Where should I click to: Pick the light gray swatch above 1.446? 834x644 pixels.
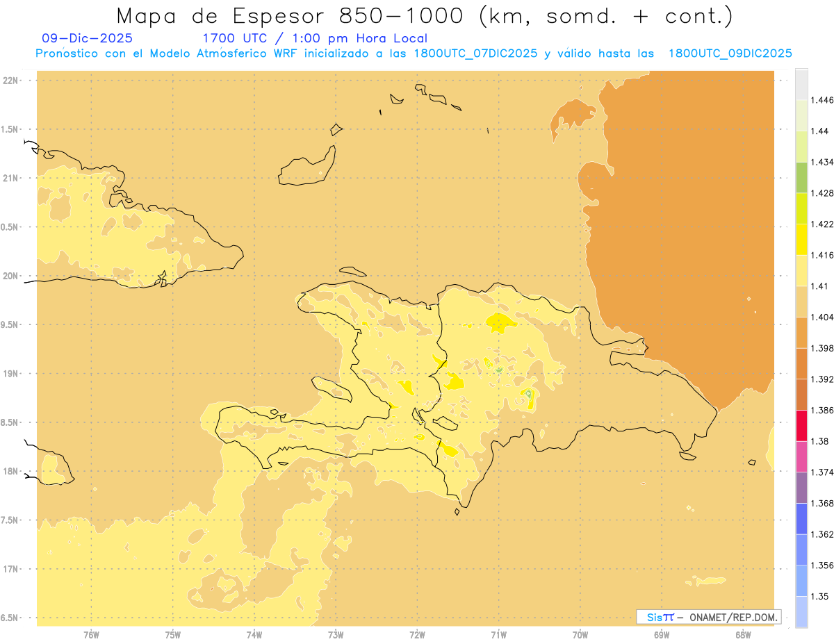coord(801,84)
